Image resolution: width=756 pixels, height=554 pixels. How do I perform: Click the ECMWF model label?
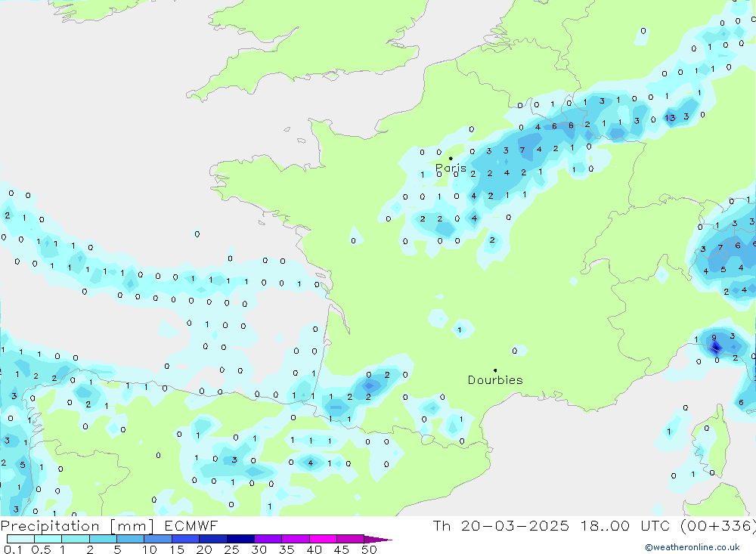191,525
